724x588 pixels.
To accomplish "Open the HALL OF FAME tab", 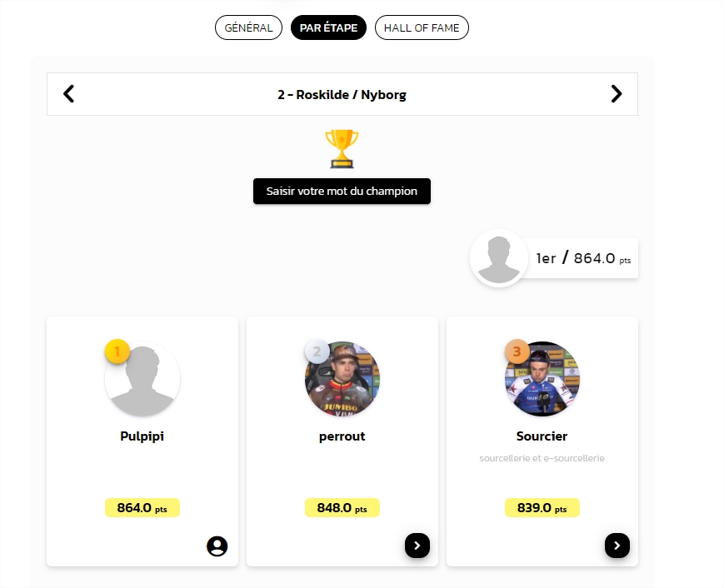I will pos(422,27).
